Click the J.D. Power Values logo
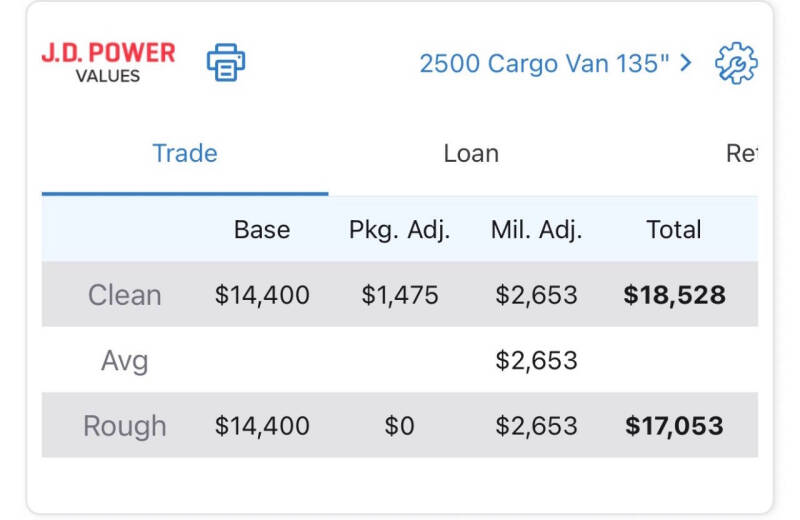This screenshot has width=800, height=520. point(108,63)
